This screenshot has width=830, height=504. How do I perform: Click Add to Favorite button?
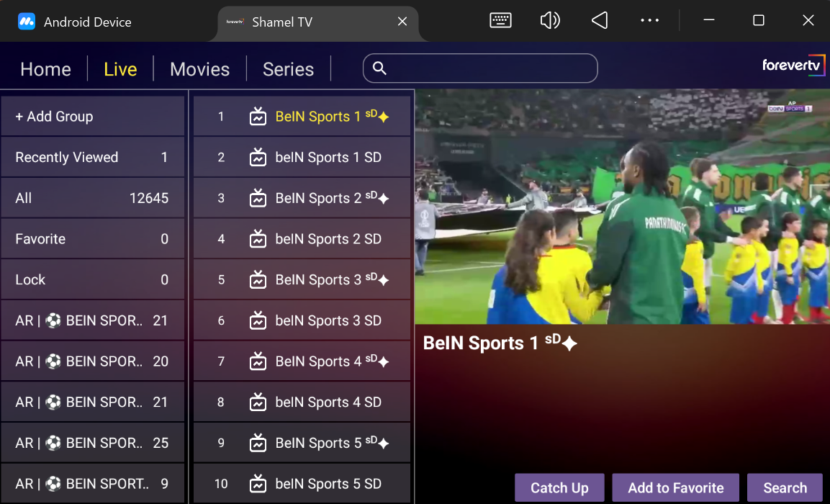pyautogui.click(x=675, y=487)
